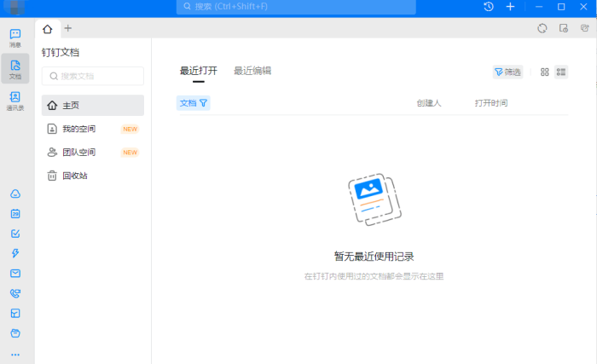This screenshot has height=364, width=597.
Task: Open 我的空间 in document sidebar
Action: 93,129
